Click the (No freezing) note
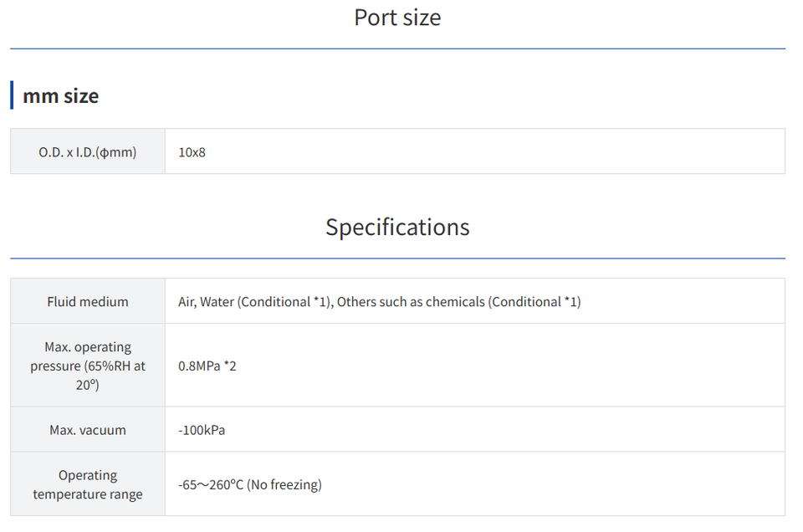The height and width of the screenshot is (532, 803). 284,484
